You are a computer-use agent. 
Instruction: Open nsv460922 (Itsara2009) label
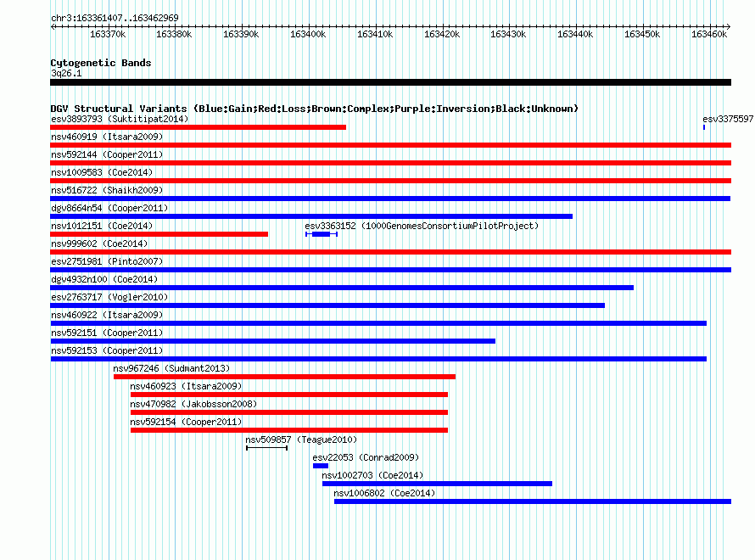click(107, 315)
